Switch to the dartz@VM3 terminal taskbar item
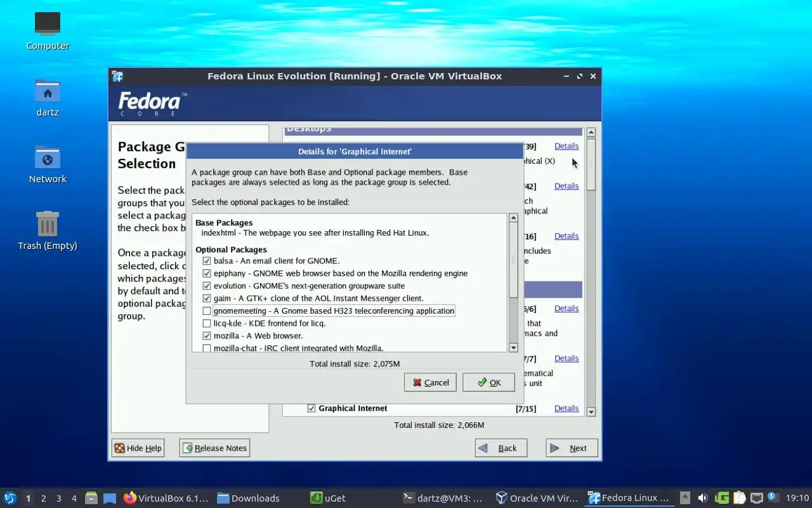812x508 pixels. 443,498
